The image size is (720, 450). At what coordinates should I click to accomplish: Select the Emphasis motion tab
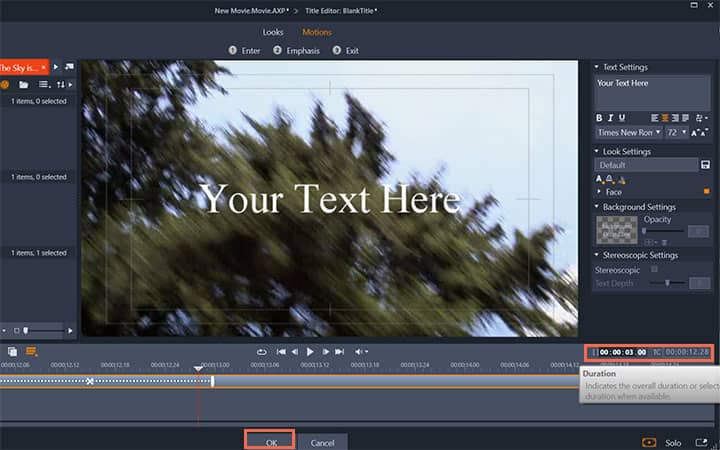298,50
